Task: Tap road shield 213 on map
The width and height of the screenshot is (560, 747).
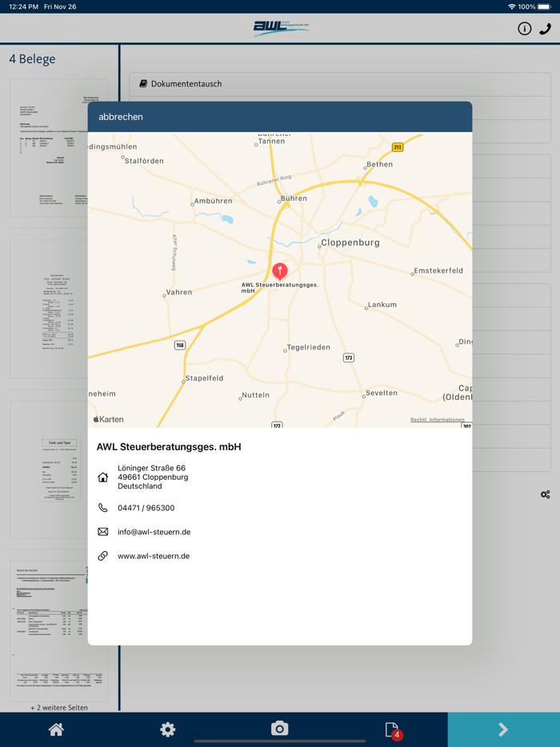Action: coord(398,147)
